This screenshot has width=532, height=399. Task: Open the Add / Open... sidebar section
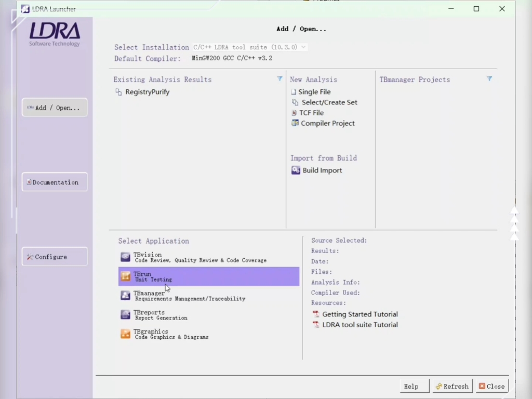(55, 108)
